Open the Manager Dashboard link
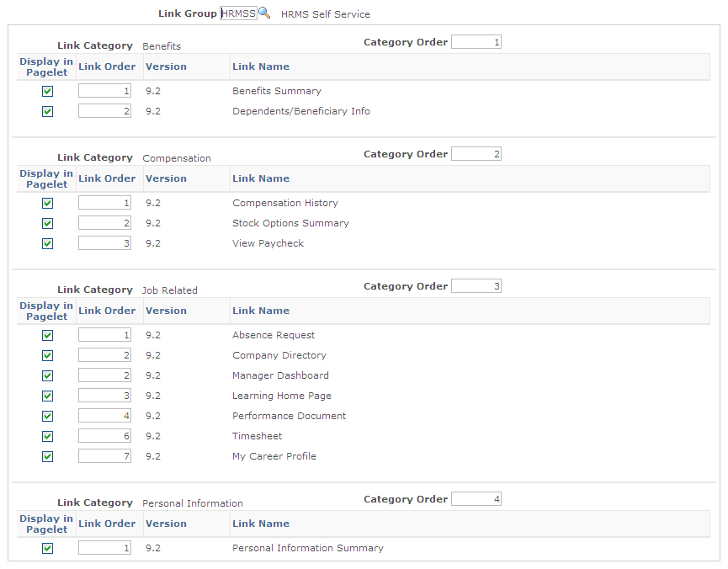Screen dimensions: 728x569 click(279, 375)
